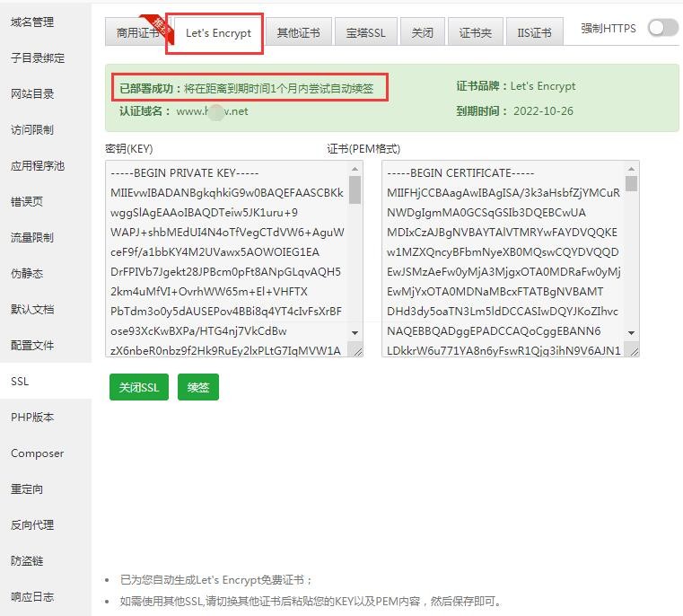
Task: Open the 商用证书 tab
Action: point(136,33)
